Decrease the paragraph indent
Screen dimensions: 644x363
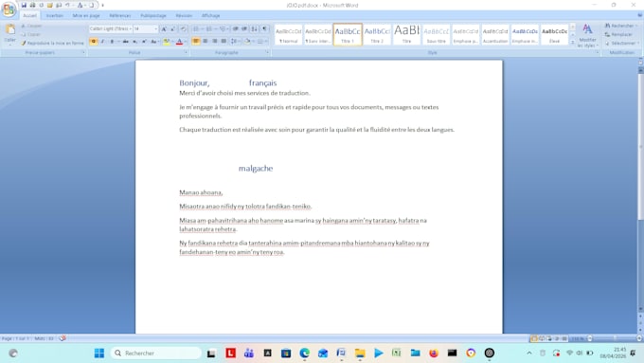[235, 29]
